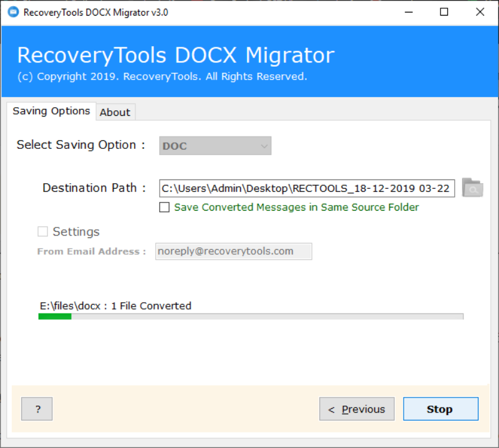Image resolution: width=499 pixels, height=448 pixels.
Task: Click the RecoveryTools DOCX Migrator banner title
Action: (x=176, y=55)
